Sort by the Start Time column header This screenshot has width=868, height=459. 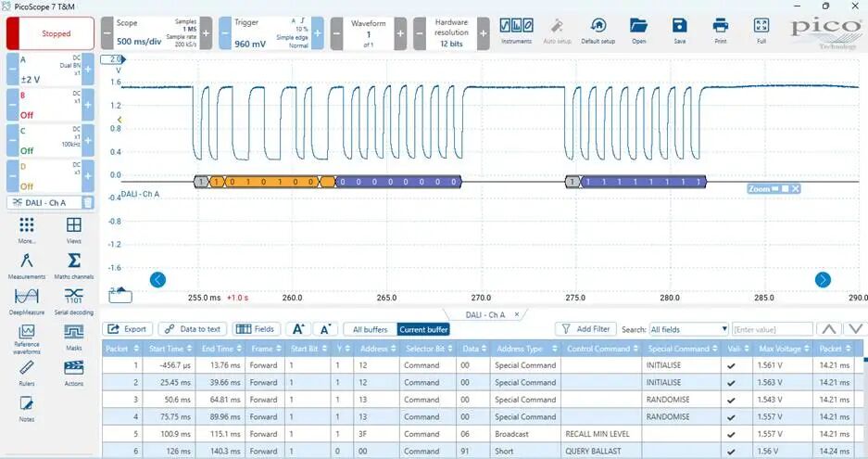(170, 348)
